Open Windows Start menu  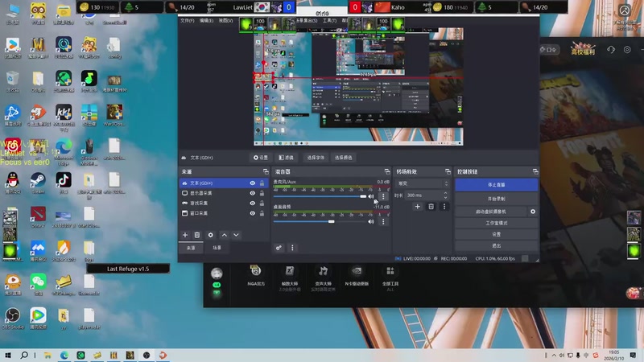tap(8, 355)
